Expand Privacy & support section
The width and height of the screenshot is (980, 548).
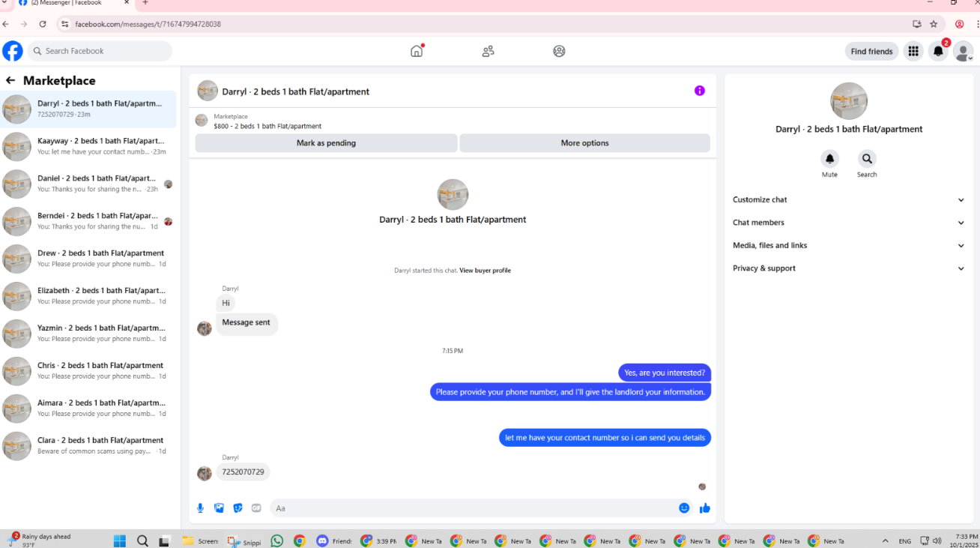tap(849, 268)
